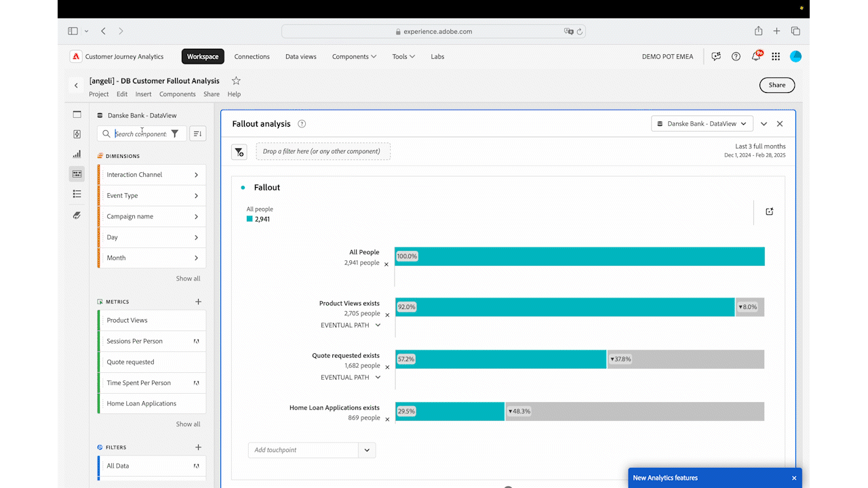Click the Share button
The image size is (868, 488).
pyautogui.click(x=777, y=85)
